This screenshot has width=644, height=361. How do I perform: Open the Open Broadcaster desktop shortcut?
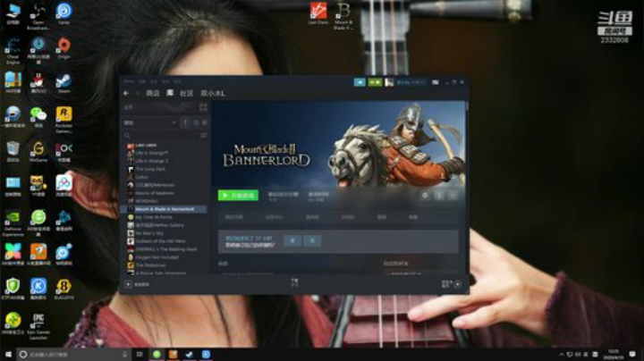38,16
